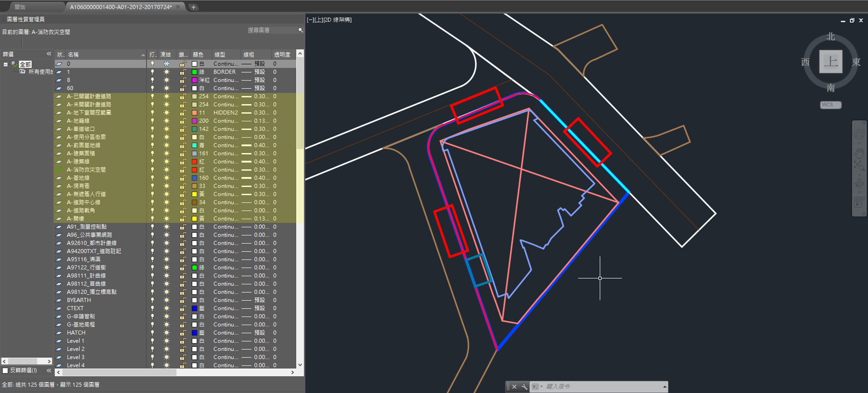Toggle lightbulb visibility for layer HATCH
This screenshot has height=393, width=868.
click(152, 333)
